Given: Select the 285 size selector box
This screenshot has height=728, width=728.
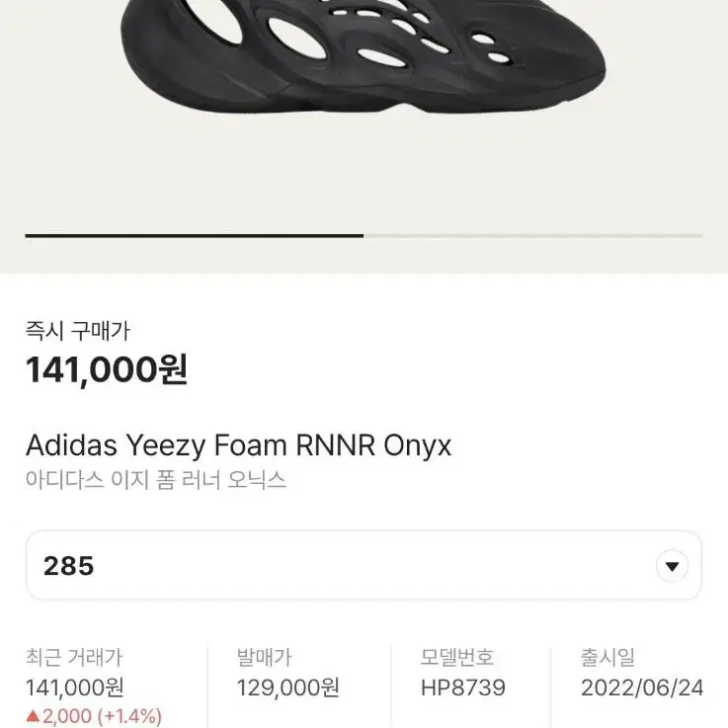Looking at the screenshot, I should [x=364, y=565].
